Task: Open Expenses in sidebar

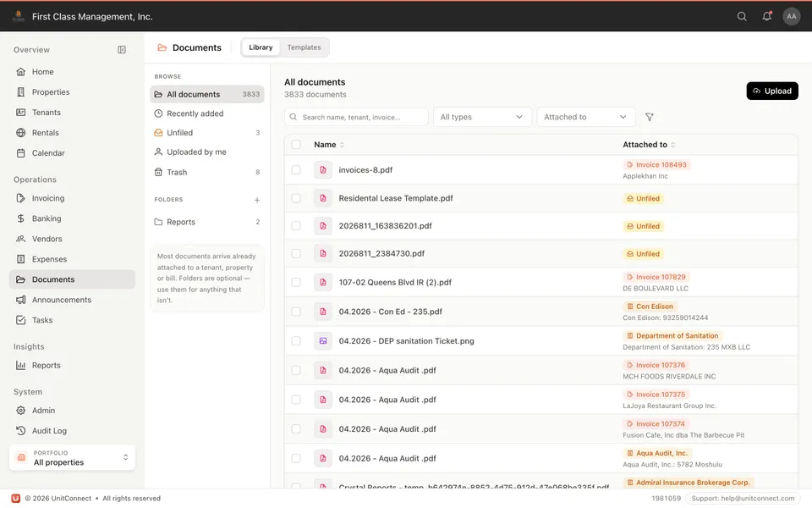Action: (72, 259)
